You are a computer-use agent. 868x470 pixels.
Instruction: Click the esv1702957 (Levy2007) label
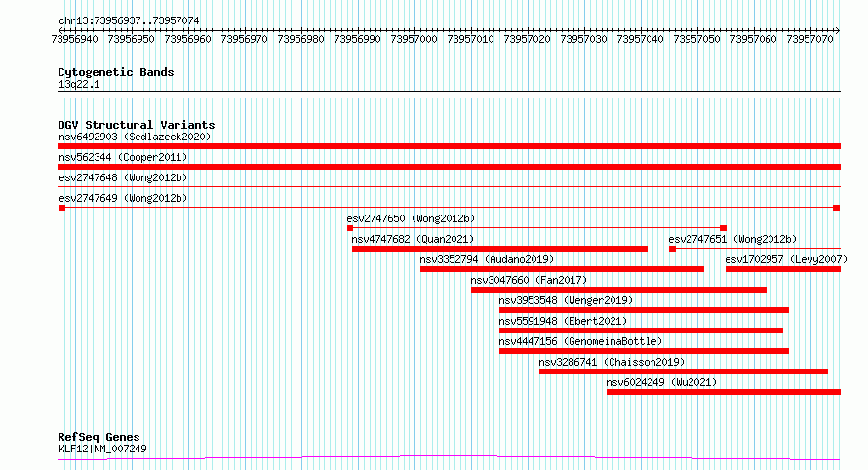(x=786, y=259)
